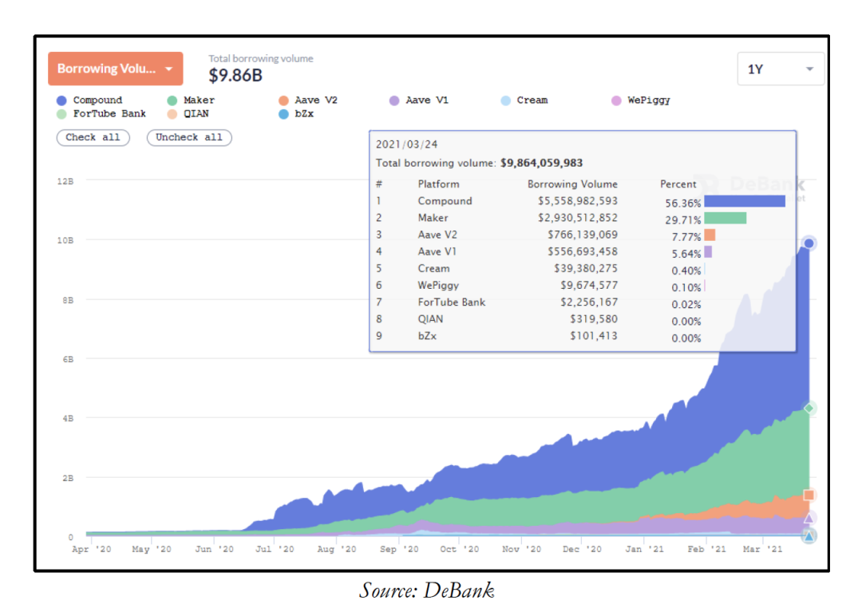Viewport: 862px width, 616px height.
Task: Click the Check all button
Action: [93, 137]
